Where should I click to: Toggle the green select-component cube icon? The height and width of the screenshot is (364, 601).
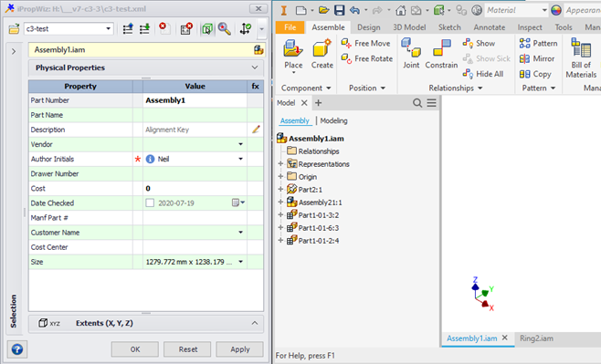(207, 28)
